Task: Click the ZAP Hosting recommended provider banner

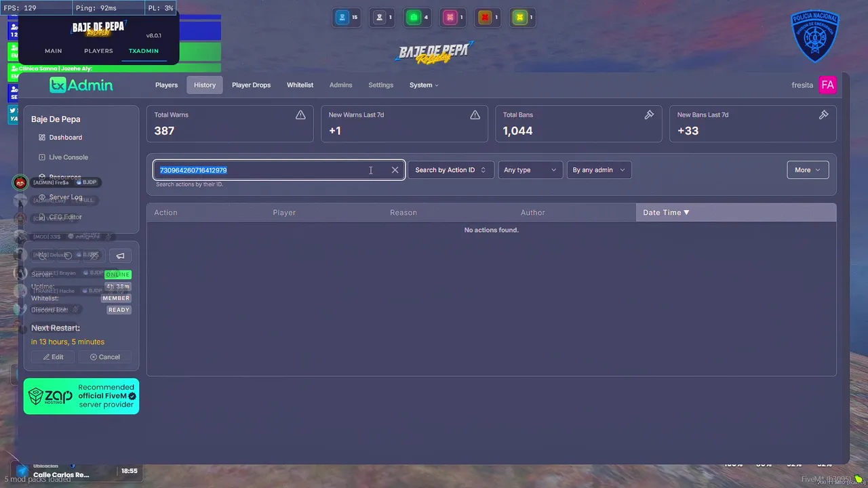Action: [81, 396]
